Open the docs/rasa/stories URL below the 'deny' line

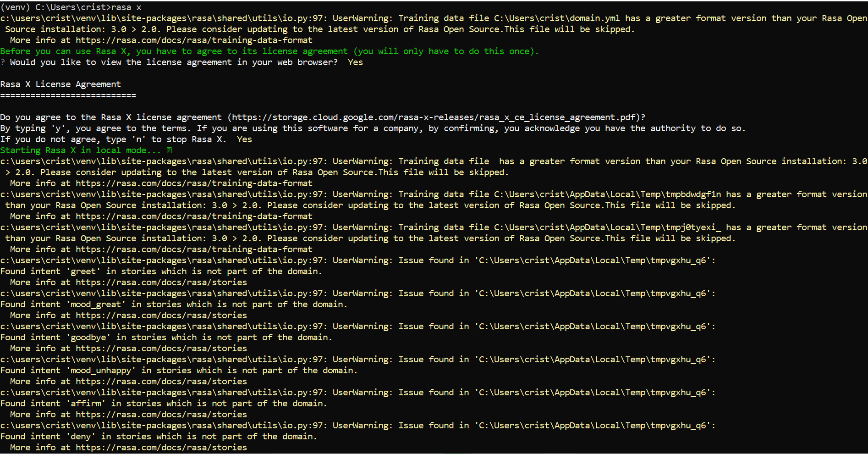161,448
